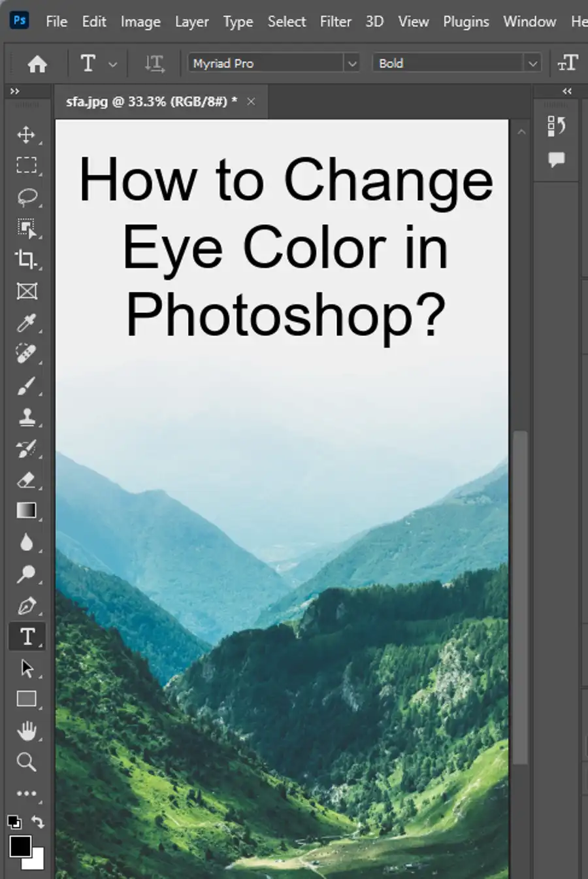The image size is (588, 879).
Task: Open the Window menu
Action: [x=530, y=22]
